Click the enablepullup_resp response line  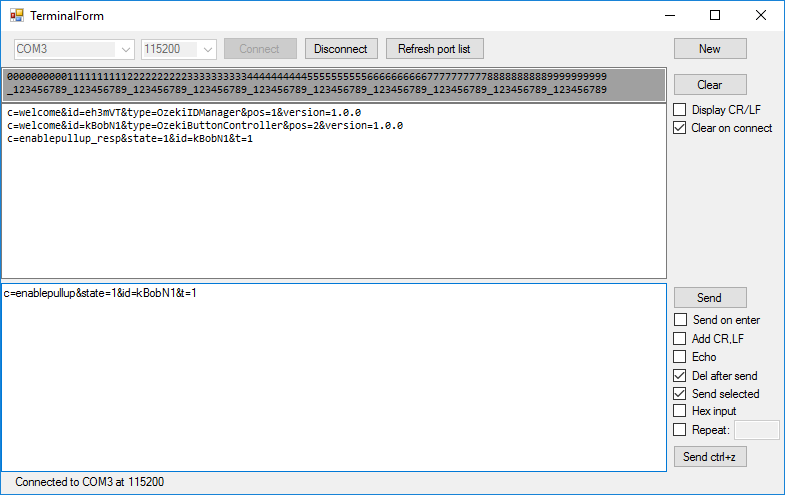tap(130, 139)
